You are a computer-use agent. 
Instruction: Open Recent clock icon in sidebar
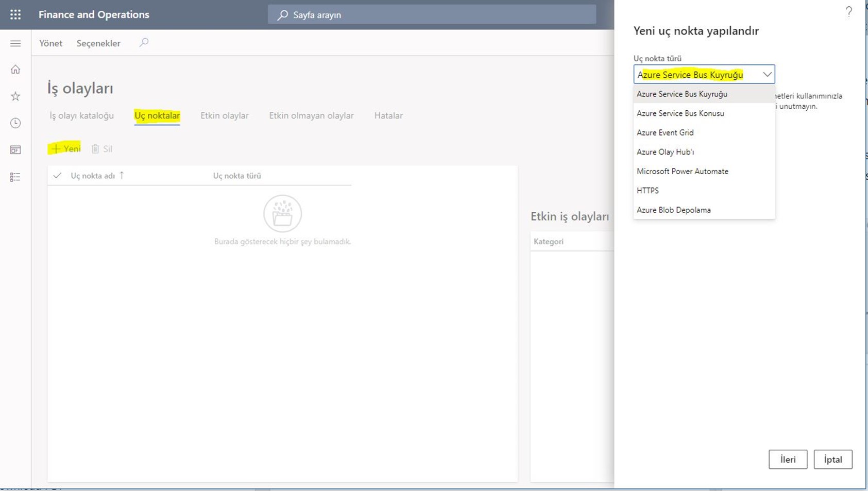[x=15, y=123]
